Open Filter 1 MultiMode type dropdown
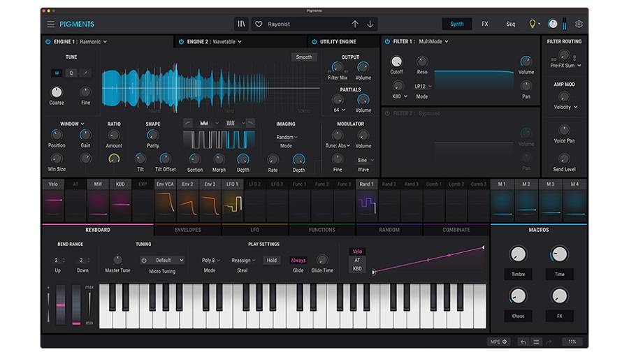The height and width of the screenshot is (364, 629). pos(433,42)
